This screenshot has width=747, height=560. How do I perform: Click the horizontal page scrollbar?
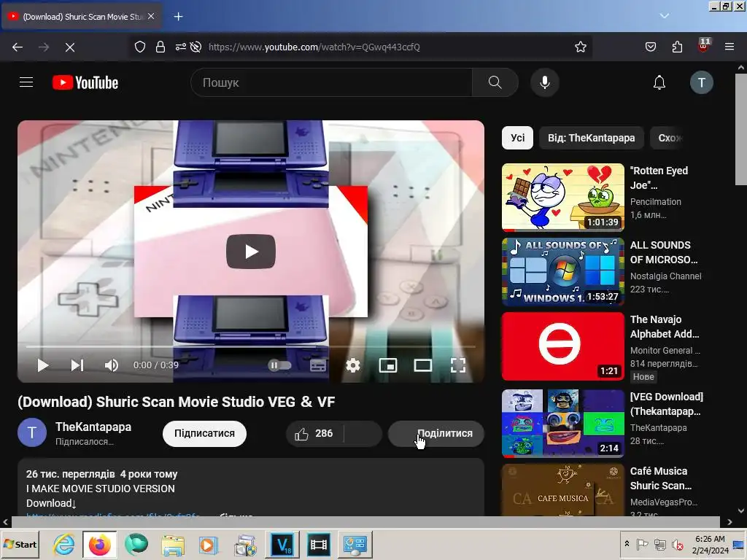point(366,522)
